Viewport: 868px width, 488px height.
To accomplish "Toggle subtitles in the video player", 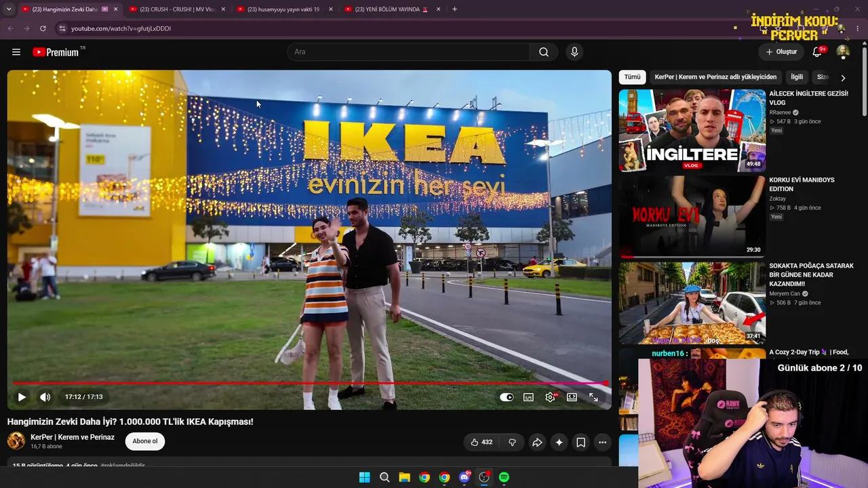I will click(528, 397).
